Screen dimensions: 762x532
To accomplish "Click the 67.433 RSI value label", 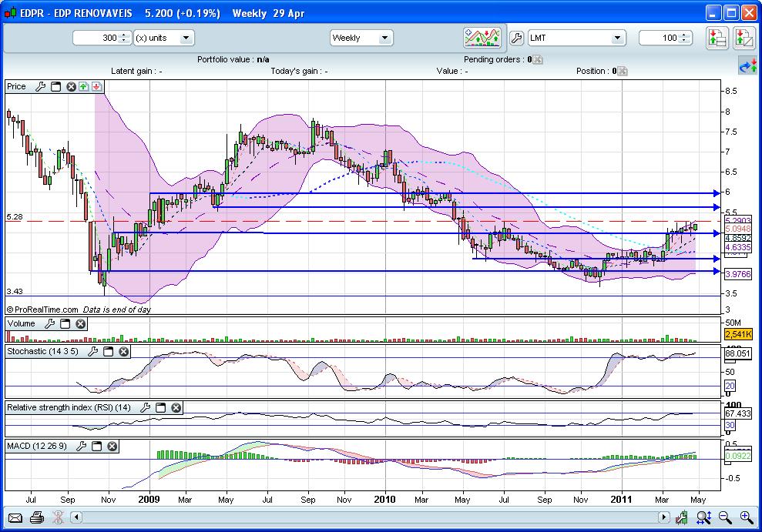I will (737, 413).
